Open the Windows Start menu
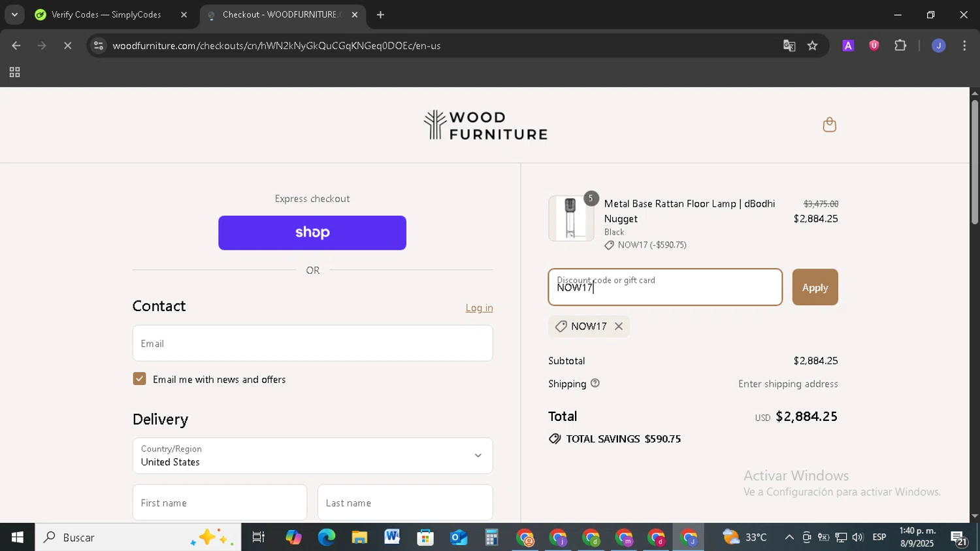The width and height of the screenshot is (980, 551). pyautogui.click(x=17, y=537)
